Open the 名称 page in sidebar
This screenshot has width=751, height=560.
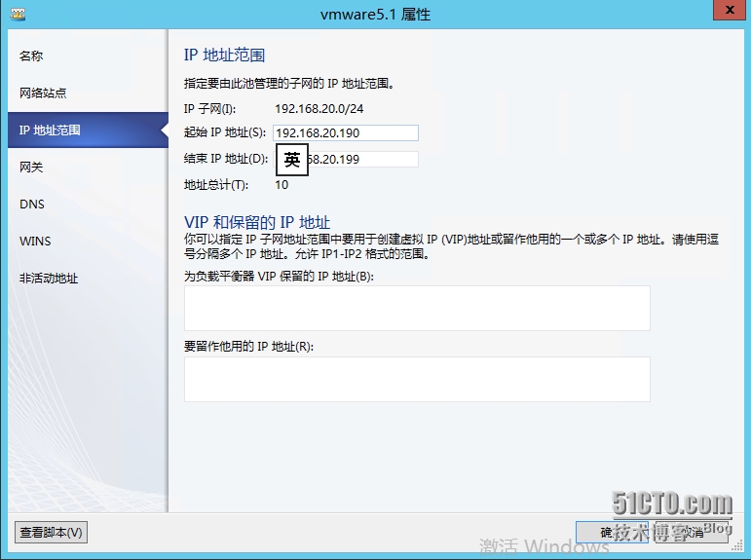point(31,56)
